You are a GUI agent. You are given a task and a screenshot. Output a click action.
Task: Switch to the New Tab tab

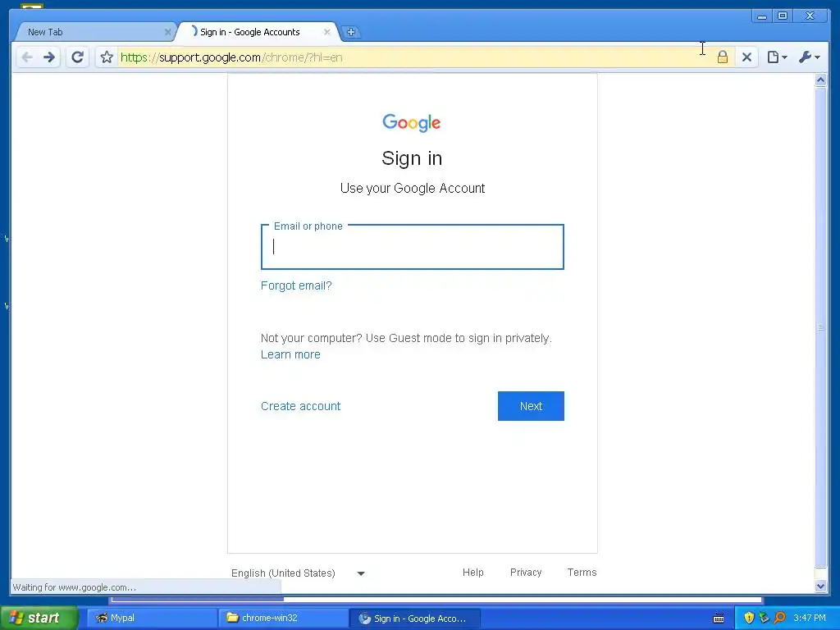point(94,32)
